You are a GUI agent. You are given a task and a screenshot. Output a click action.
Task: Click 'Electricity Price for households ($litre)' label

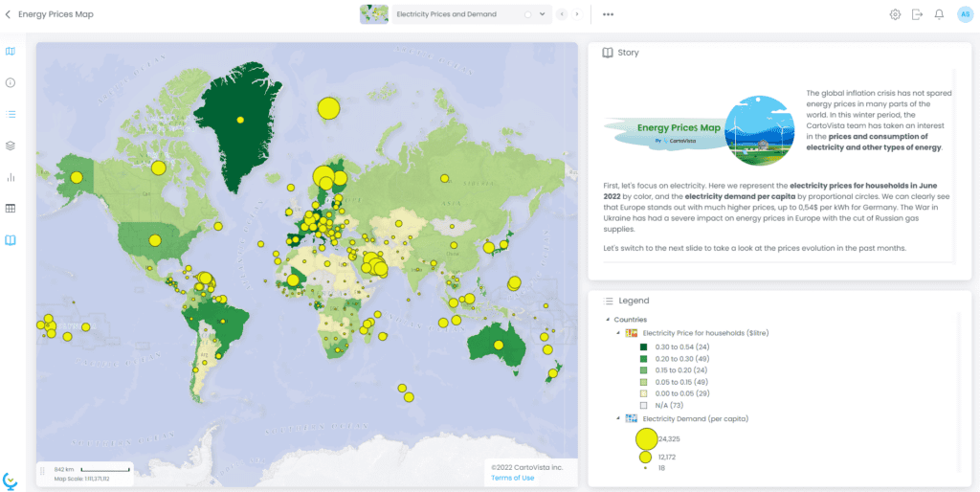(705, 333)
